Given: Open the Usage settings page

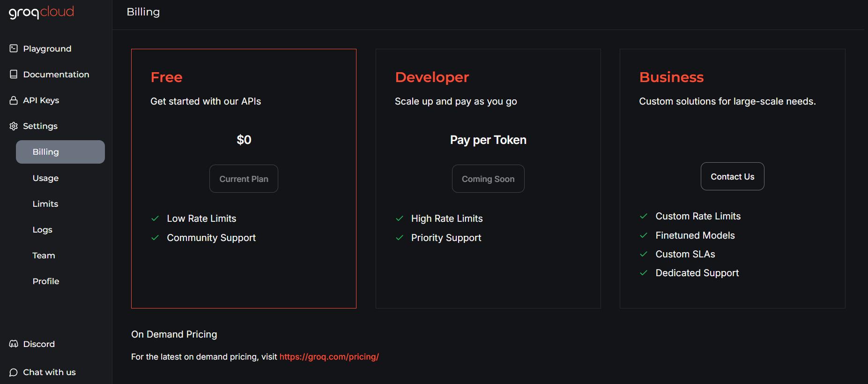Looking at the screenshot, I should (45, 178).
